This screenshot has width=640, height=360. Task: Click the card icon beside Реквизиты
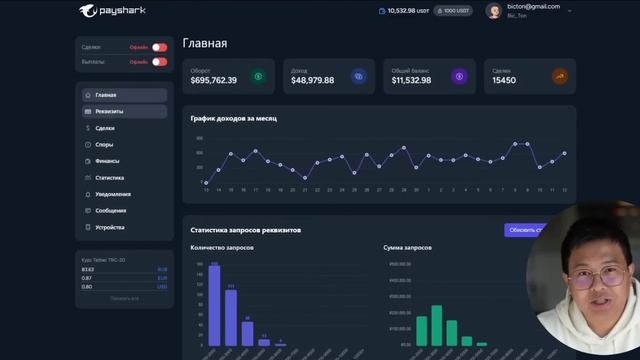click(88, 111)
